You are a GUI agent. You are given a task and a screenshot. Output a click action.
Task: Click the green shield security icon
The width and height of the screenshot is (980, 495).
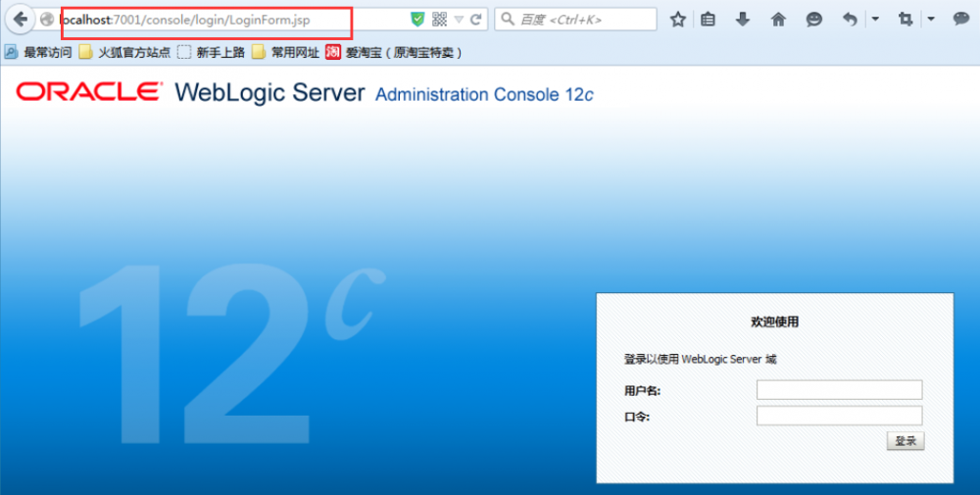[417, 20]
